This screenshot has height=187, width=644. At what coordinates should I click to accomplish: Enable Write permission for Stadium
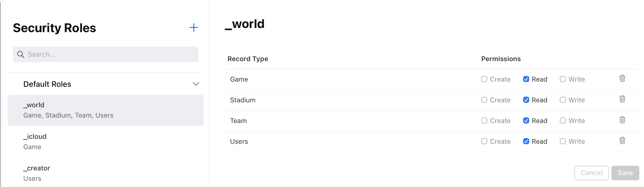563,100
